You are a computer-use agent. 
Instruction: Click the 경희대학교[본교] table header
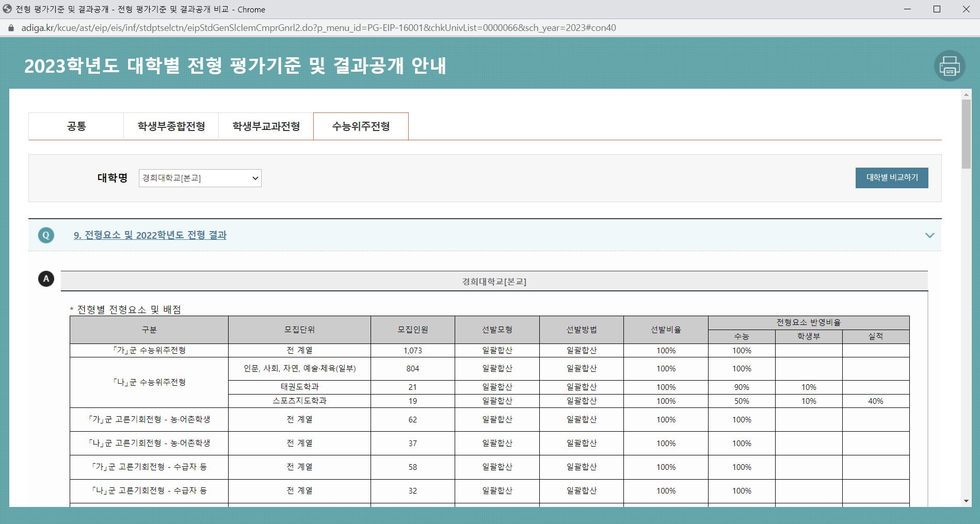[x=494, y=282]
